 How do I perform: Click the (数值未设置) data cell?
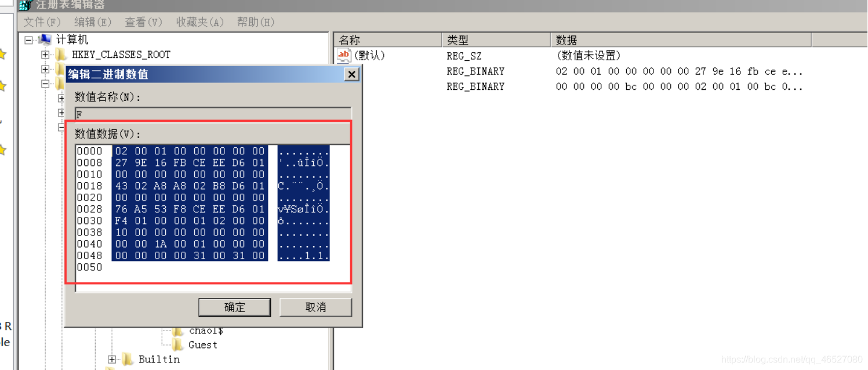coord(589,56)
